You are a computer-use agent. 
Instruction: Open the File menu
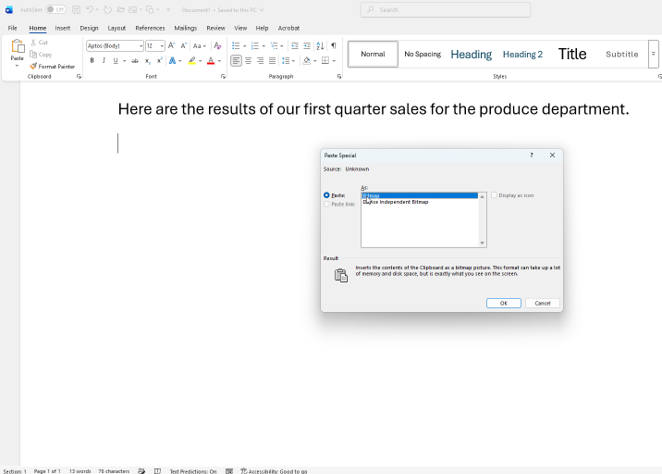coord(12,28)
